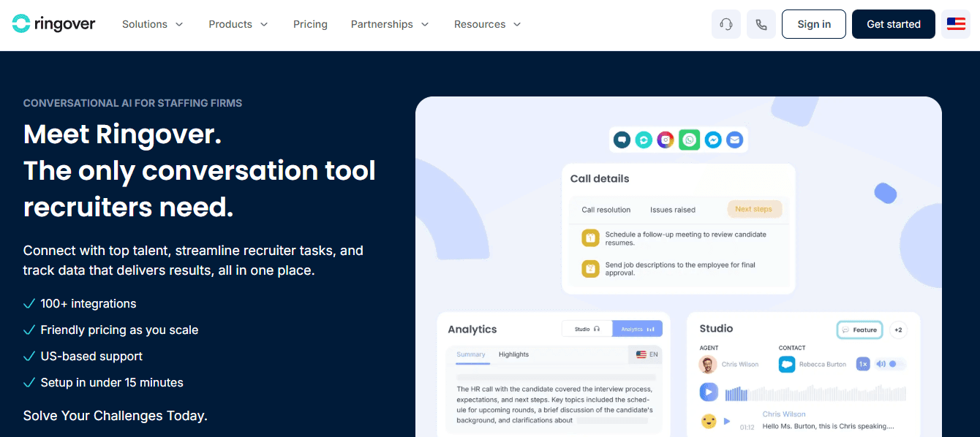Click the dark chat bubble channel icon

(622, 140)
